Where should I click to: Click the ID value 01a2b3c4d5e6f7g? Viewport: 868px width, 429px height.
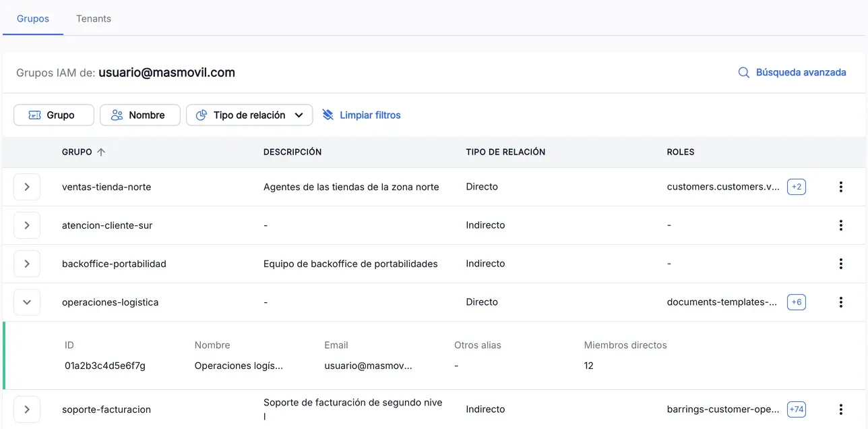[105, 366]
